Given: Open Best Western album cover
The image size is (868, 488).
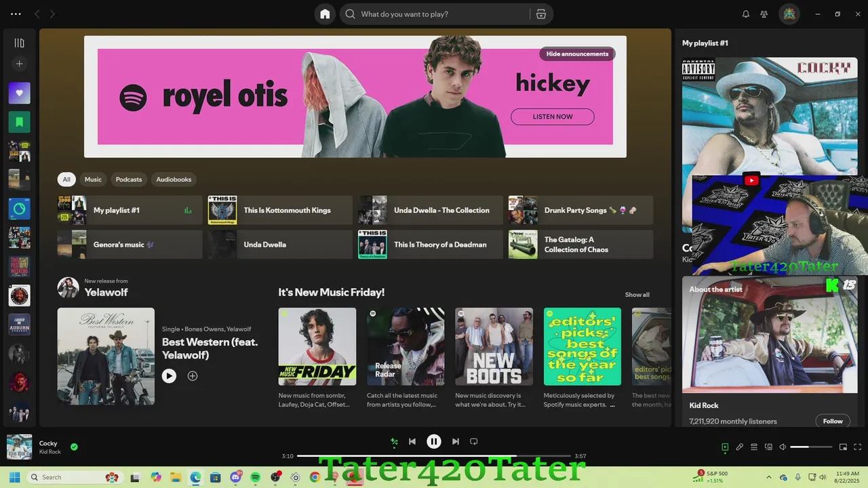Looking at the screenshot, I should tap(106, 357).
